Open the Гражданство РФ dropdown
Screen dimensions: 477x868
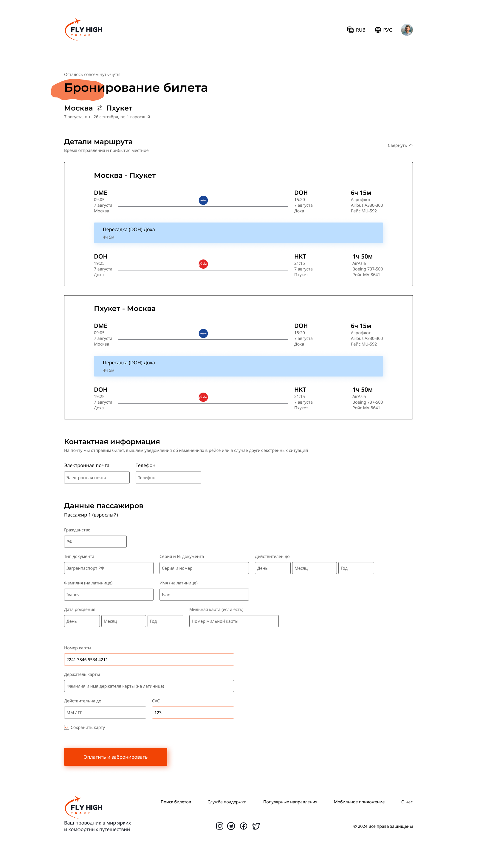tap(95, 542)
